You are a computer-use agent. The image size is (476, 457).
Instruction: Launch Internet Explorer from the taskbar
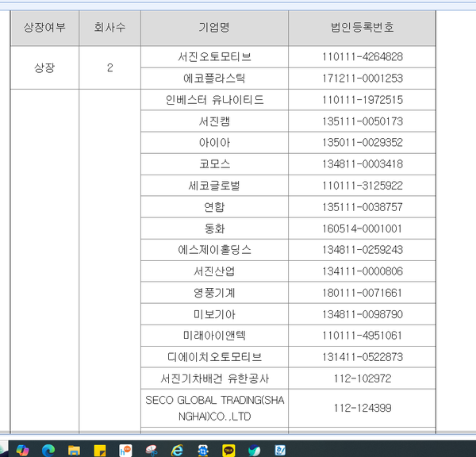177,450
